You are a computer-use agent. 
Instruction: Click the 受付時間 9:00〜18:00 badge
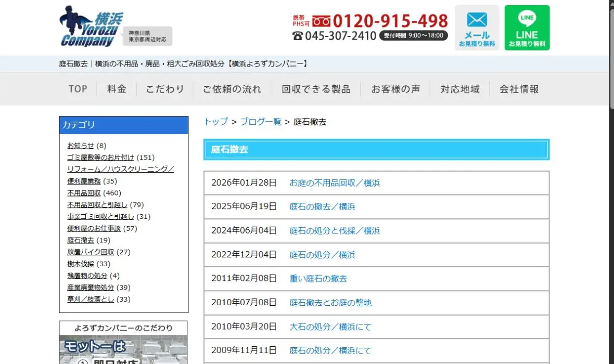click(414, 35)
